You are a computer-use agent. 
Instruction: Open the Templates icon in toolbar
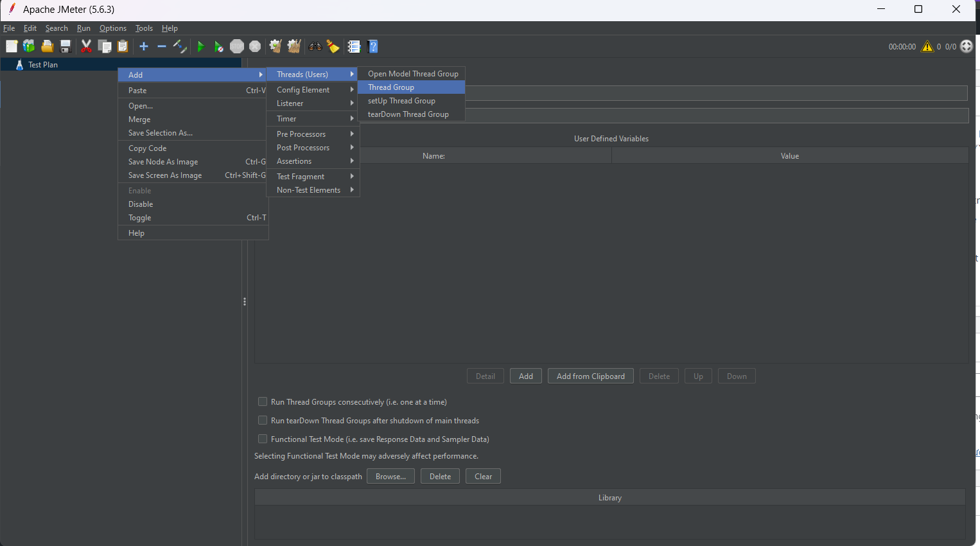click(x=29, y=46)
